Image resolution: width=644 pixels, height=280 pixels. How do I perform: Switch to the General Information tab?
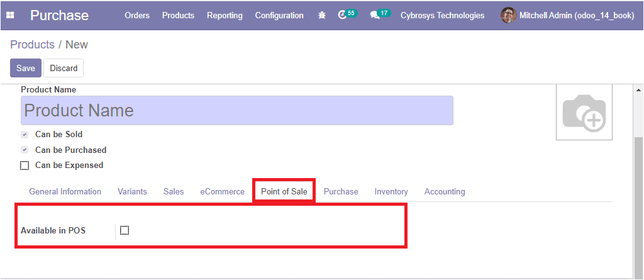pyautogui.click(x=65, y=192)
